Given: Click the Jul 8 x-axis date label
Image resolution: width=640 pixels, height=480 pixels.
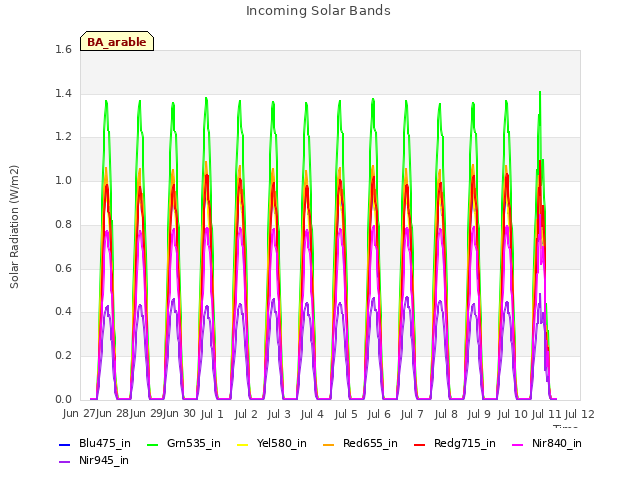Looking at the screenshot, I should pyautogui.click(x=446, y=414).
